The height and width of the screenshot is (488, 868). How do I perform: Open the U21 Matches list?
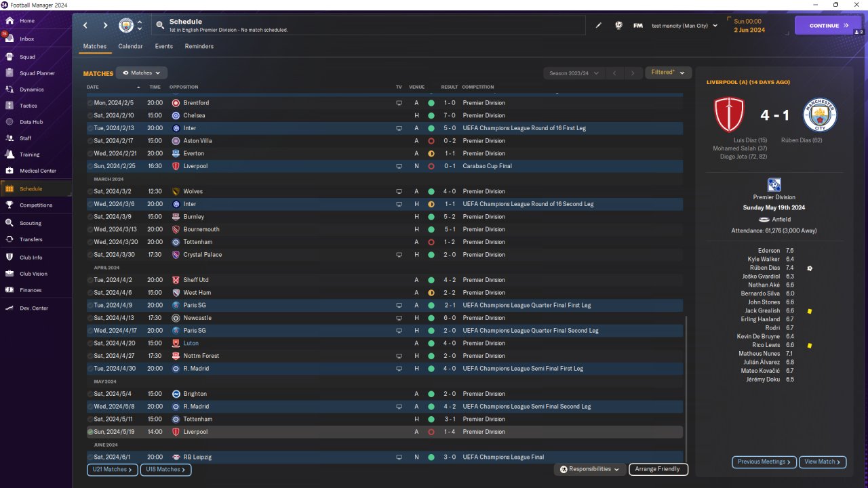[112, 469]
